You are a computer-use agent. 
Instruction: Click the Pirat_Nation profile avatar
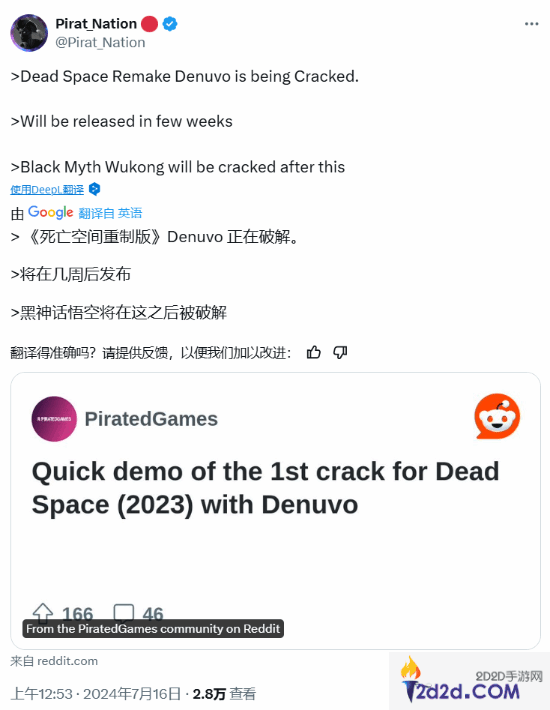coord(29,33)
